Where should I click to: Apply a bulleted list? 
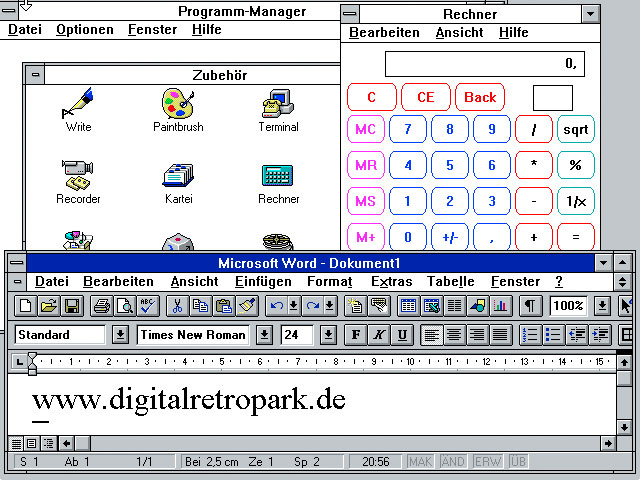click(x=553, y=335)
